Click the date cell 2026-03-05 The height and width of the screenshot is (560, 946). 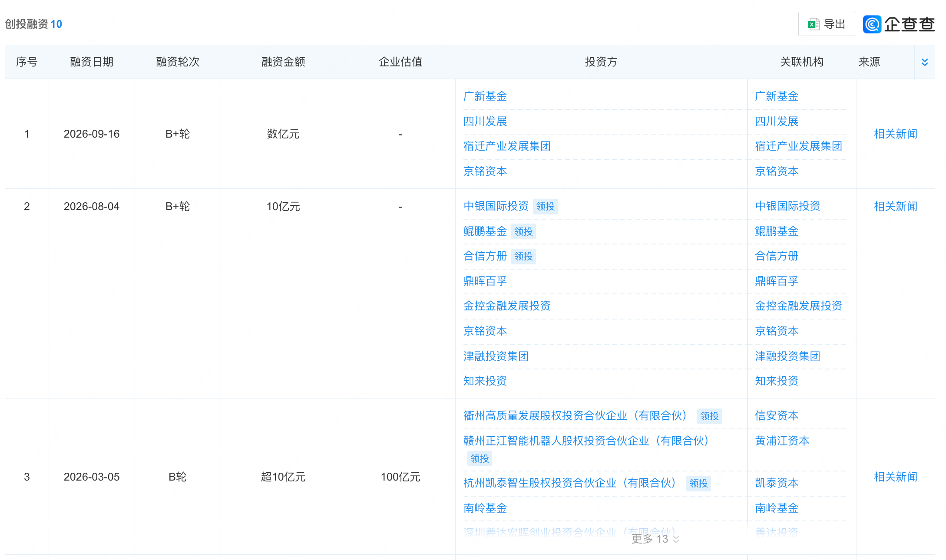click(92, 477)
